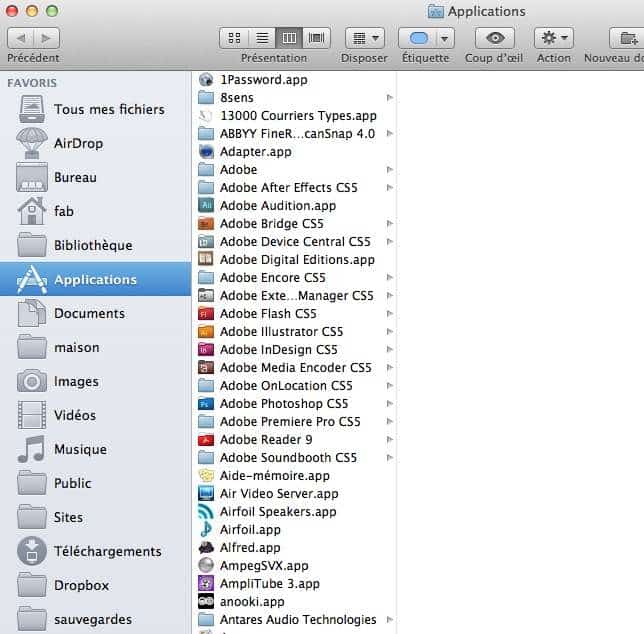Select 1Password.app in the list

(x=294, y=80)
